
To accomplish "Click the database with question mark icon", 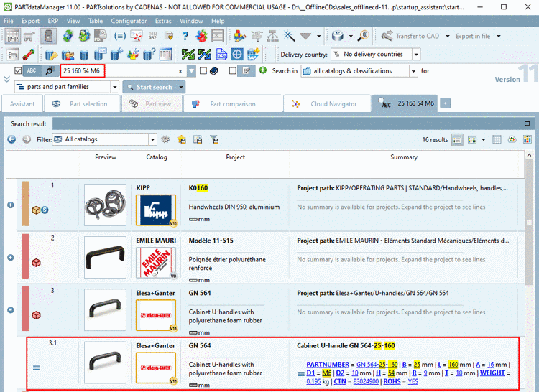I will pyautogui.click(x=149, y=55).
